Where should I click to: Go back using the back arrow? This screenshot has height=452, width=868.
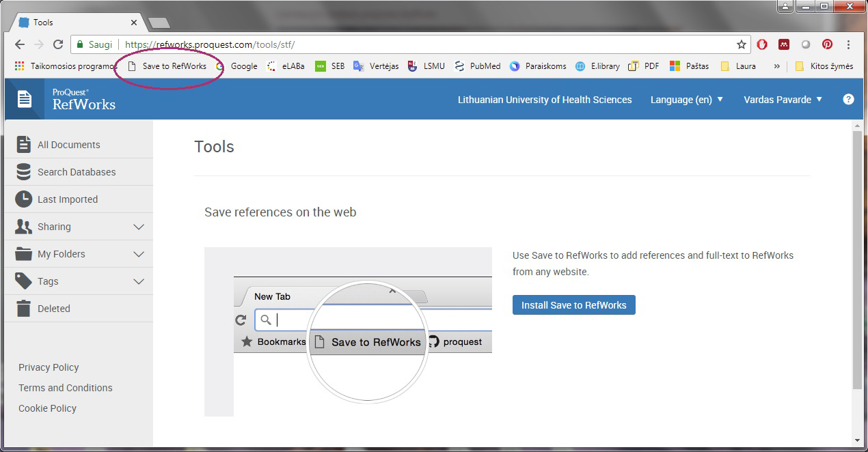tap(20, 44)
